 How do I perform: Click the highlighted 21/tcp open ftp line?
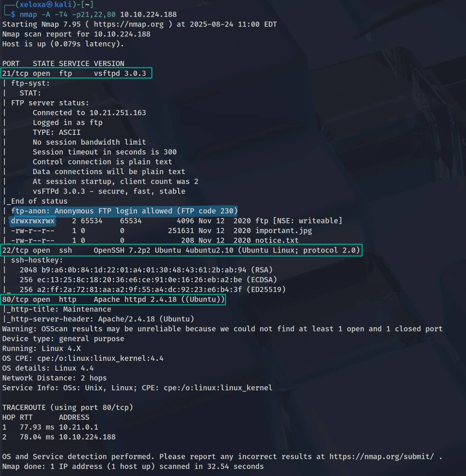(x=76, y=73)
